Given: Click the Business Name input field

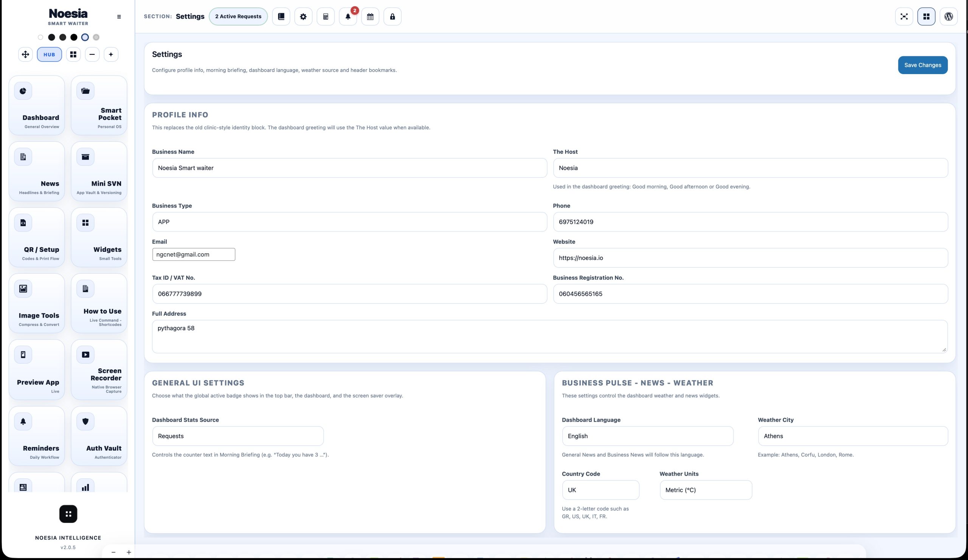Looking at the screenshot, I should [349, 168].
